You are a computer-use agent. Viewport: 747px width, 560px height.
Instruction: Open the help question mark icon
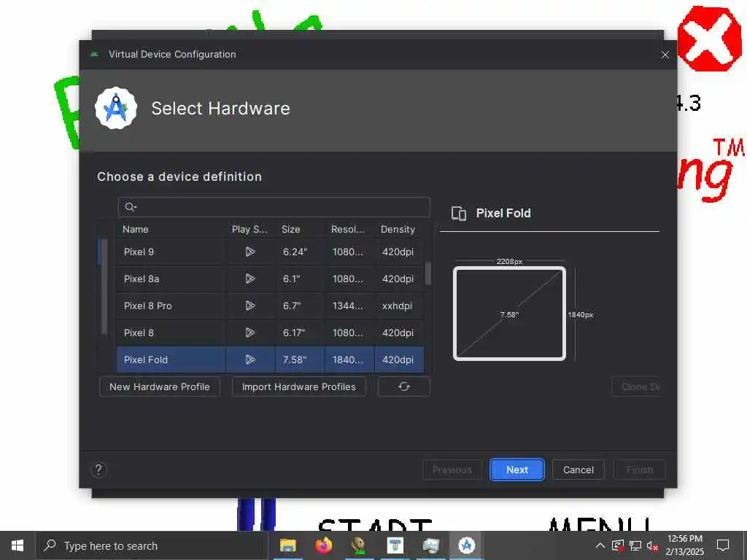[x=98, y=470]
